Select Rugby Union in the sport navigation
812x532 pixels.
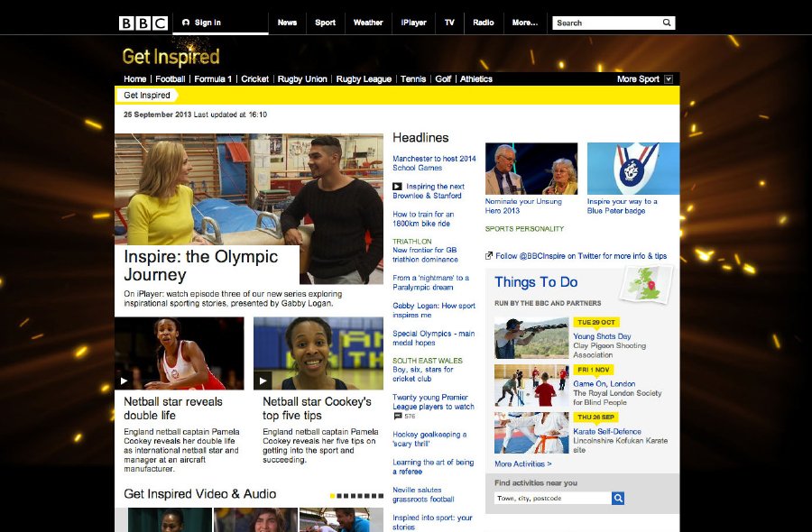(302, 79)
